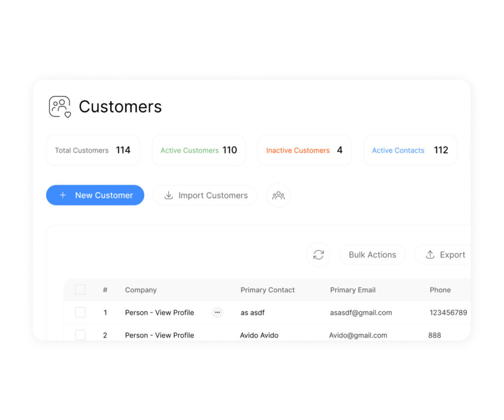Filter by Active Customers card
The image size is (504, 420).
(x=198, y=150)
